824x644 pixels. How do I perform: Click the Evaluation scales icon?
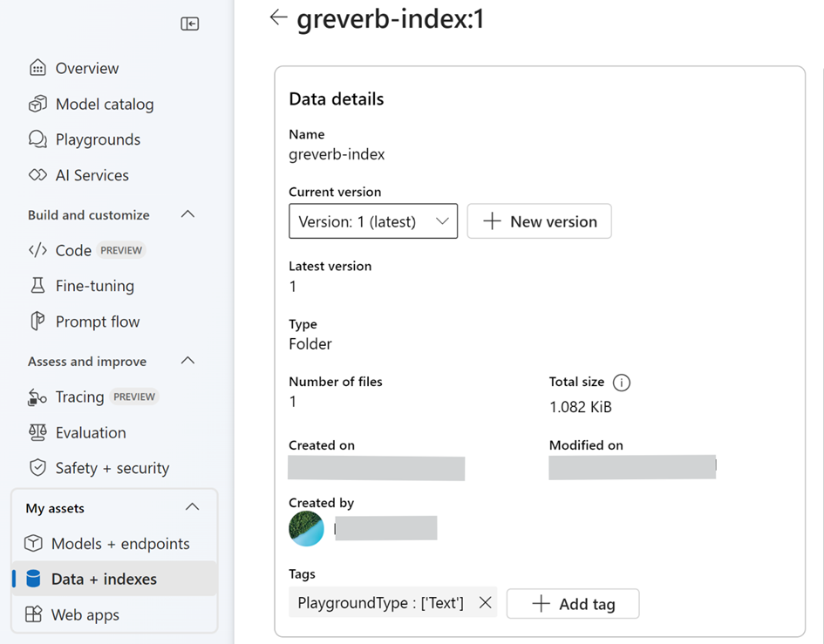click(x=37, y=432)
